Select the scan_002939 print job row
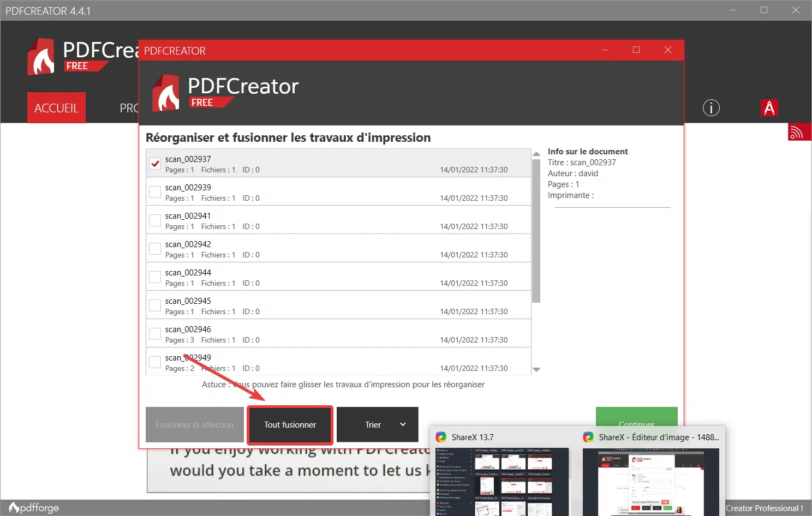This screenshot has width=812, height=516. tap(338, 191)
